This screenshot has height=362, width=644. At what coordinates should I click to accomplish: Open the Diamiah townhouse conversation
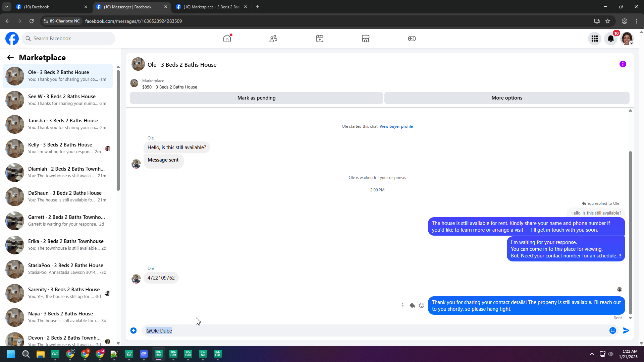click(58, 173)
